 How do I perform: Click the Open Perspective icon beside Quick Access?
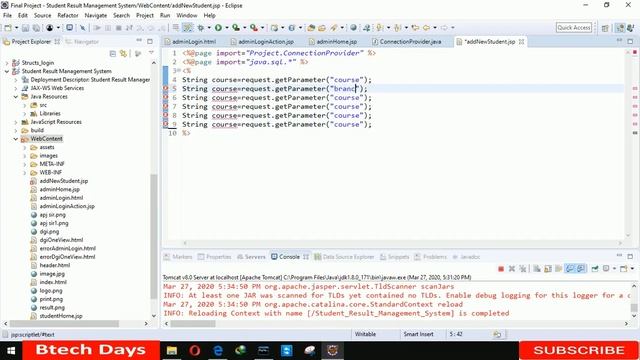click(x=605, y=28)
